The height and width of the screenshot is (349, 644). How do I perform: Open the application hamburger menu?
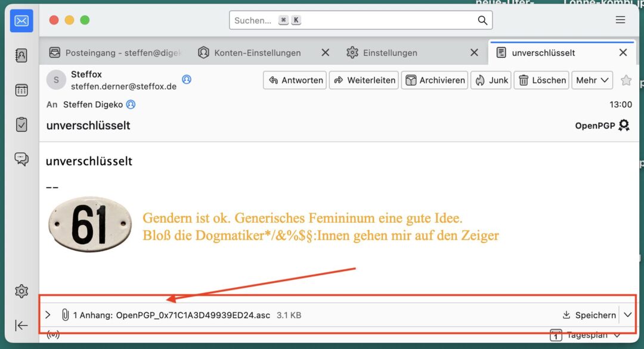click(x=620, y=20)
